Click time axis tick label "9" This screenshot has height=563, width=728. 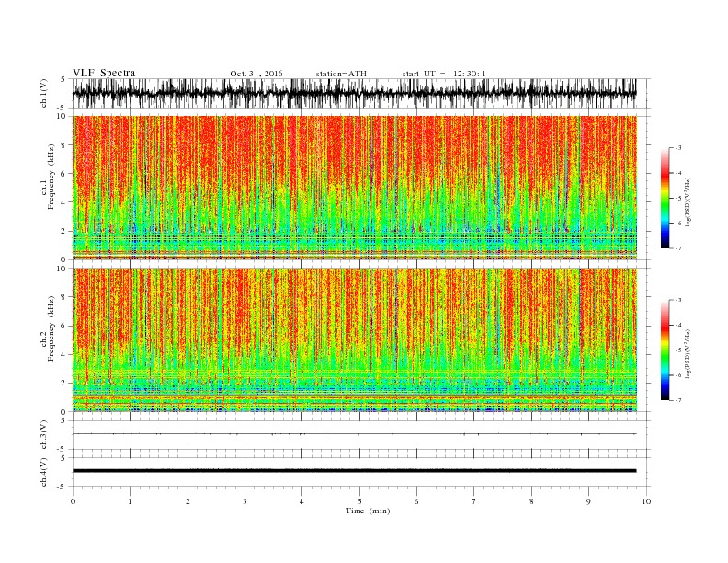[x=588, y=501]
